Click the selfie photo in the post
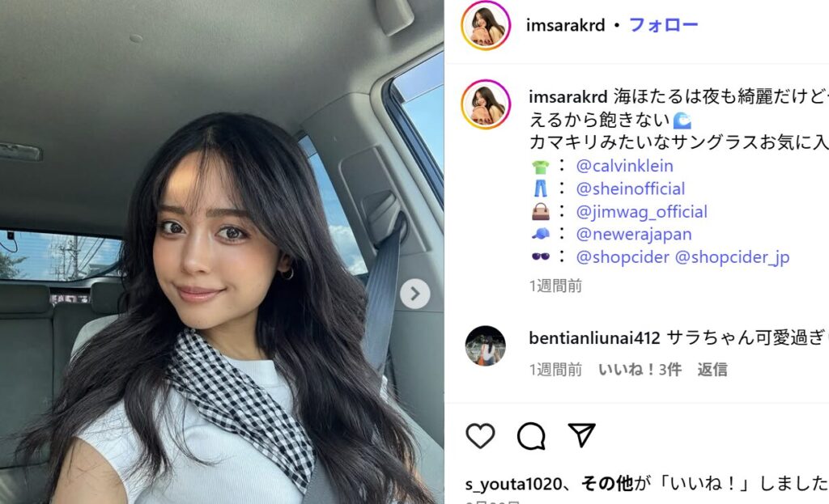The height and width of the screenshot is (504, 829). click(222, 252)
